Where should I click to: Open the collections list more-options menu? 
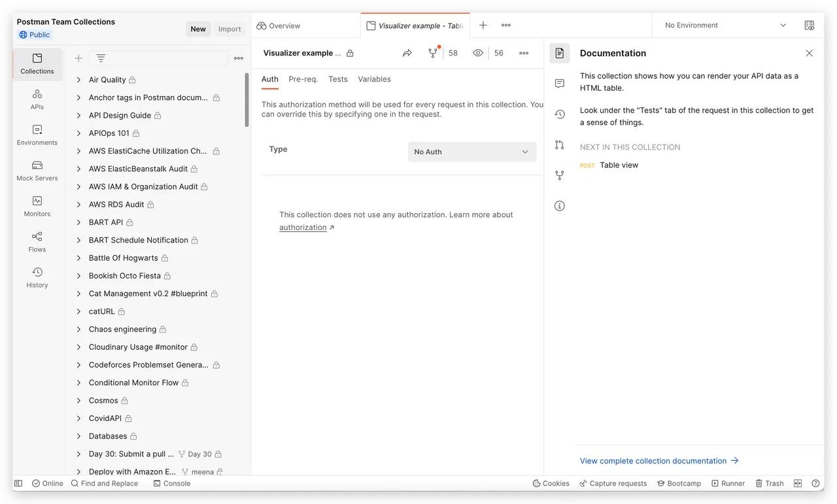pyautogui.click(x=239, y=58)
